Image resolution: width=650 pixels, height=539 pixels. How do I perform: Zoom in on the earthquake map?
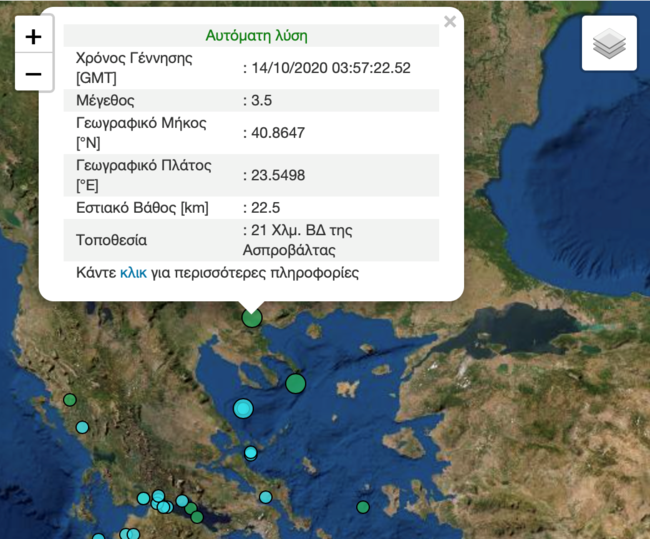(33, 37)
